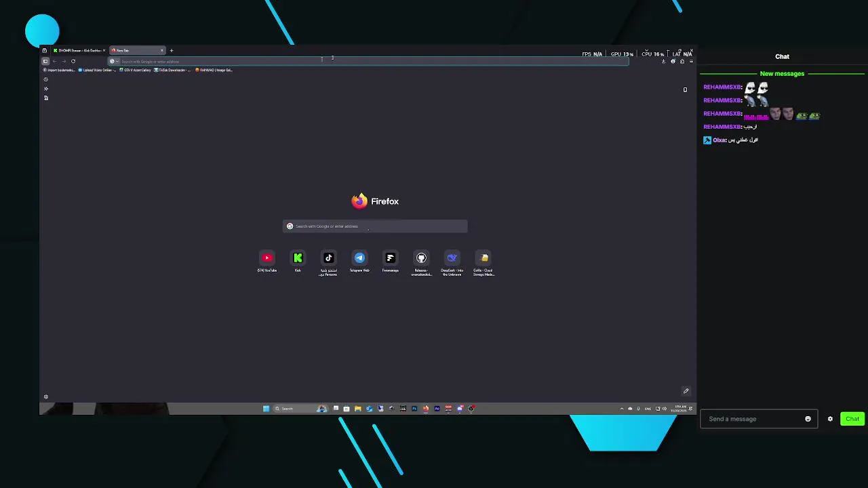868x488 pixels.
Task: Open TikTok Downloader bookmark
Action: tap(173, 70)
